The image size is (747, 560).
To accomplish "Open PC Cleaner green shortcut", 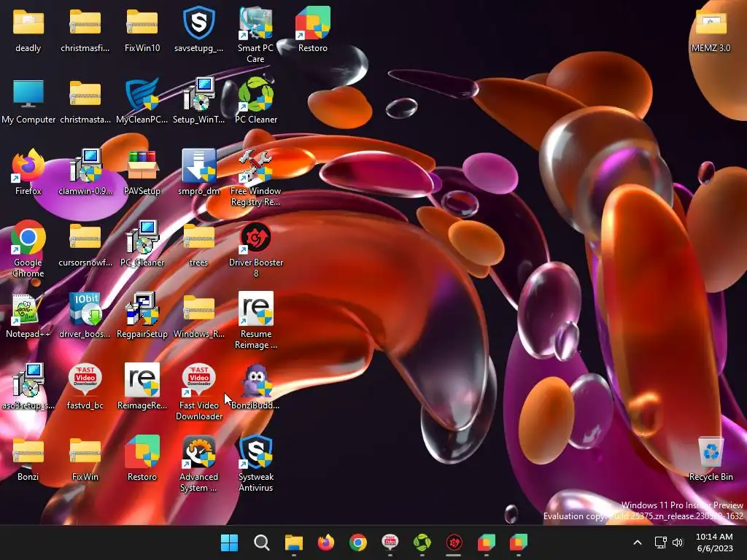I will pos(256,94).
